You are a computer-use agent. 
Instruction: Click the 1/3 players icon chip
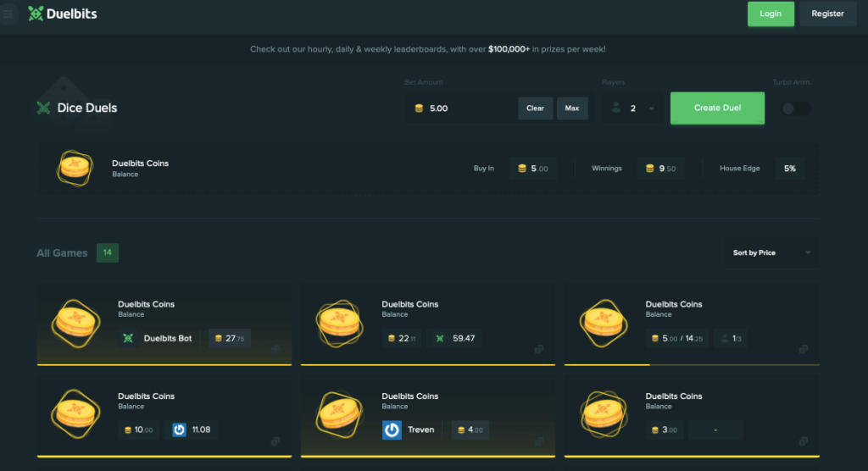click(731, 338)
